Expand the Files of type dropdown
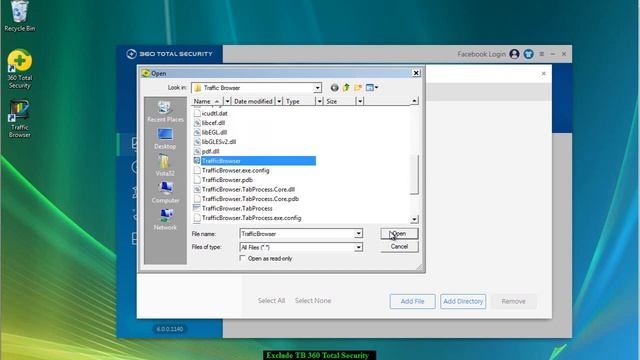The width and height of the screenshot is (640, 360). [x=358, y=247]
